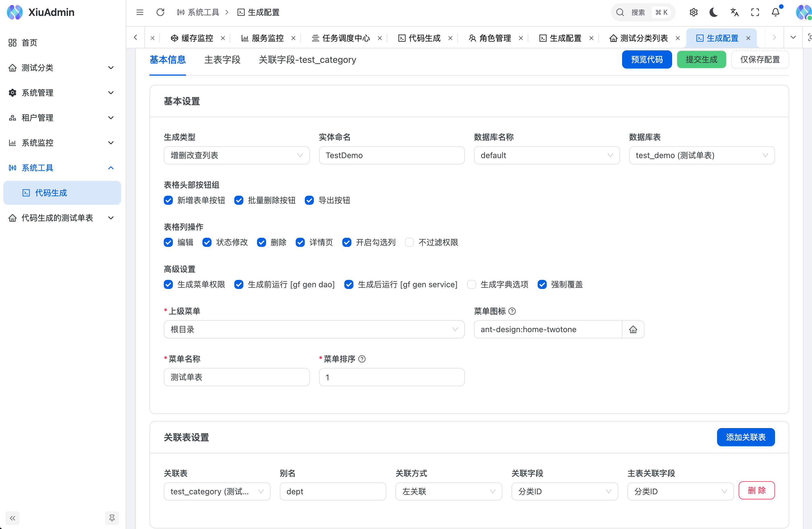Switch to the 主表字段 tab

click(x=222, y=60)
